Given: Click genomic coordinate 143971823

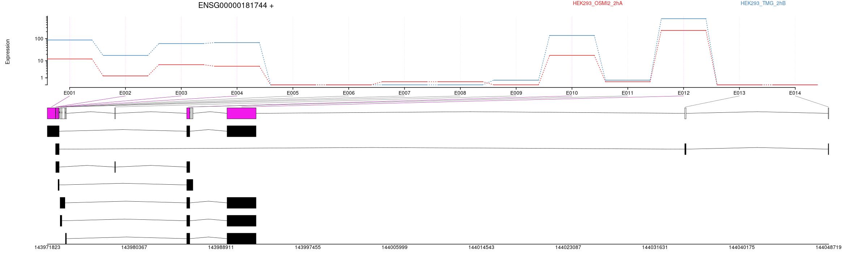Looking at the screenshot, I should click(47, 248).
